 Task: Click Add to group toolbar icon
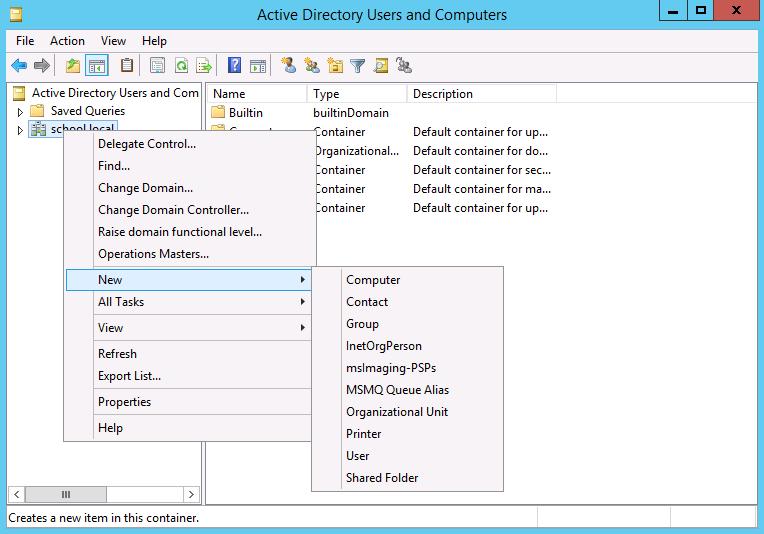tap(404, 65)
